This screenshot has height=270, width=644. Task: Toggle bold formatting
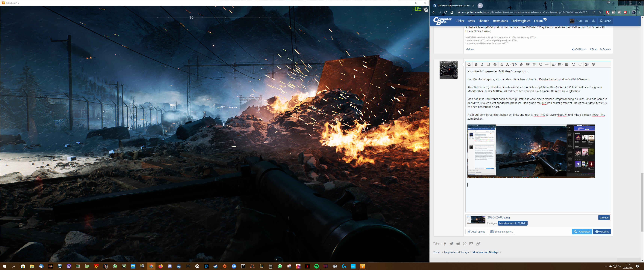[476, 64]
